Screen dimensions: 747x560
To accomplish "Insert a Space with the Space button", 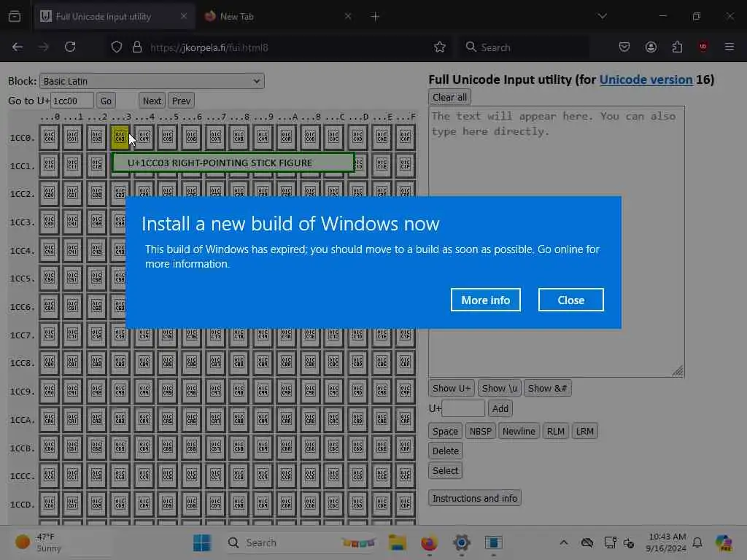I will [445, 432].
